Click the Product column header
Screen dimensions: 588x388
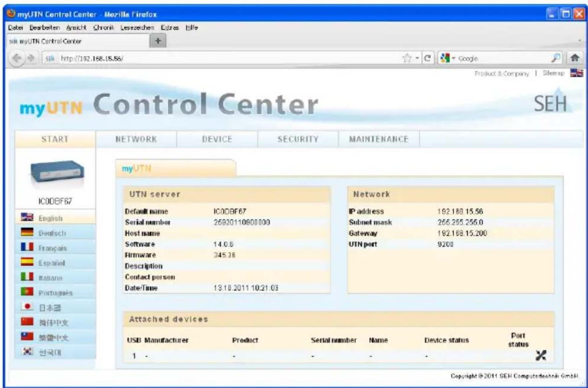point(246,340)
